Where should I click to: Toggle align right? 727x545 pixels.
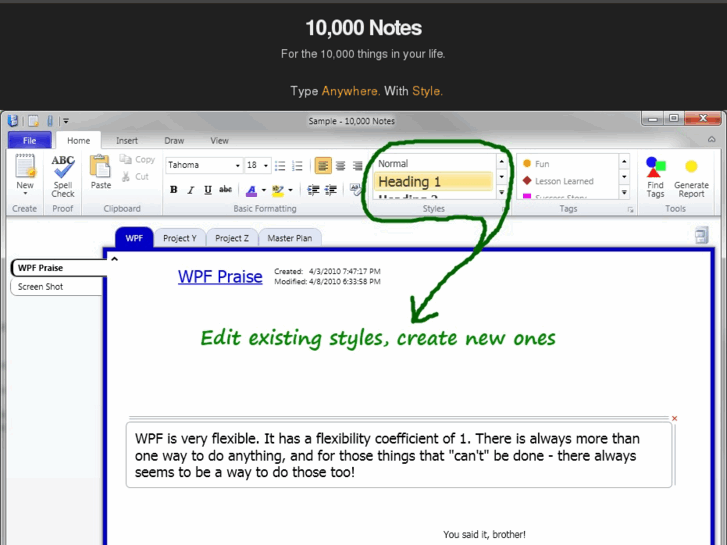click(x=357, y=166)
